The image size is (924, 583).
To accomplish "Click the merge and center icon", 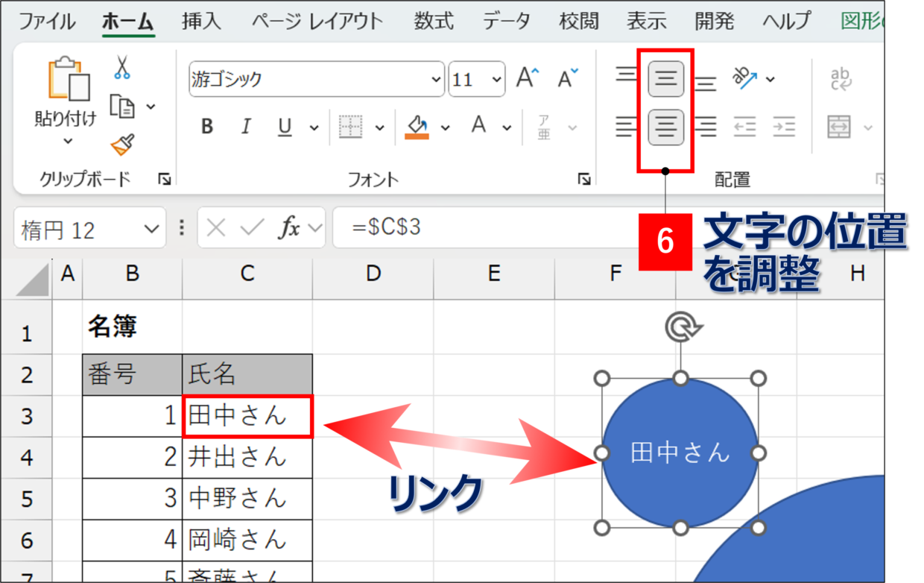I will pos(839,127).
